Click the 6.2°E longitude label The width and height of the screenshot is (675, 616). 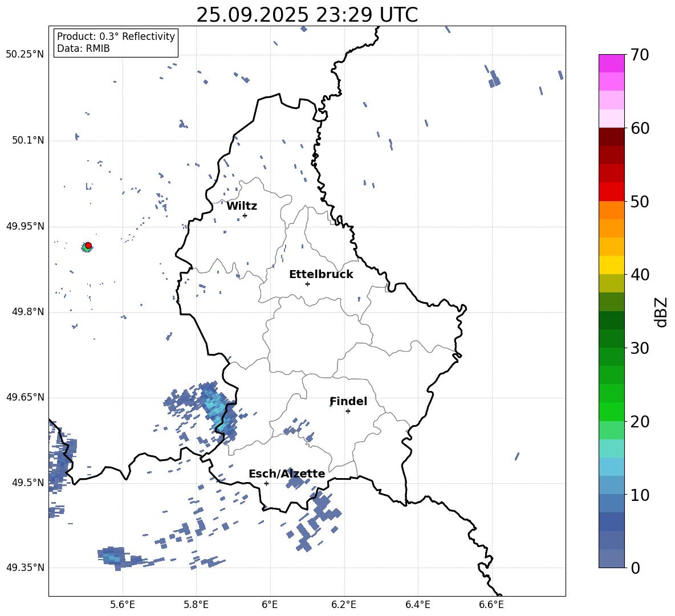344,605
